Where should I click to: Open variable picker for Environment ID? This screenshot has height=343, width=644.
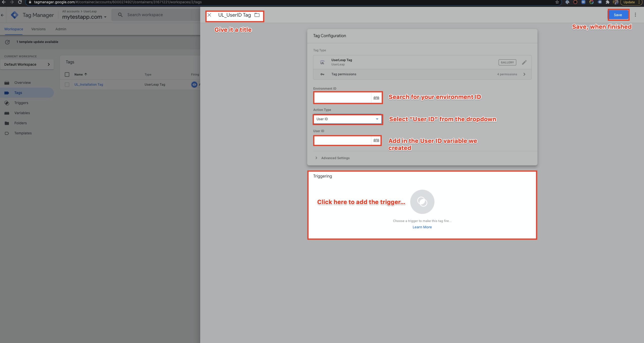(x=376, y=98)
